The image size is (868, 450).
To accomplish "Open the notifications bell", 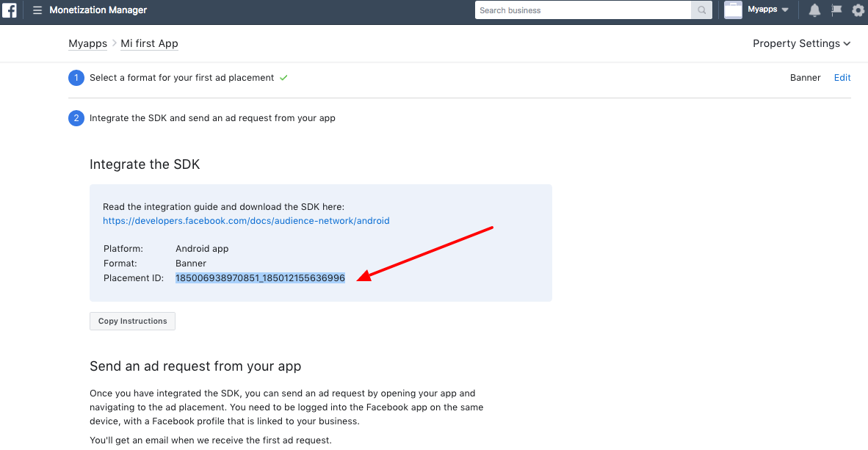I will coord(814,10).
